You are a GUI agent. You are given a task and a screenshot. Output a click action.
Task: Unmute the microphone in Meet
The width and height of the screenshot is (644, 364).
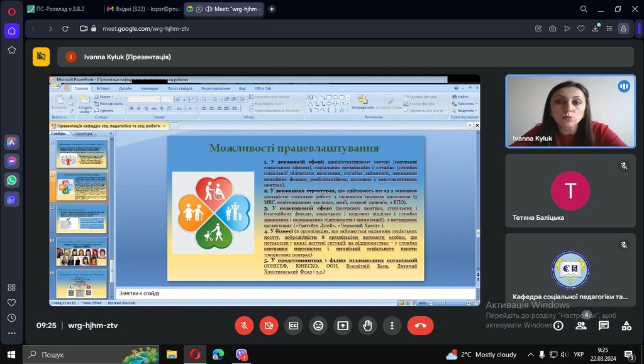click(244, 326)
